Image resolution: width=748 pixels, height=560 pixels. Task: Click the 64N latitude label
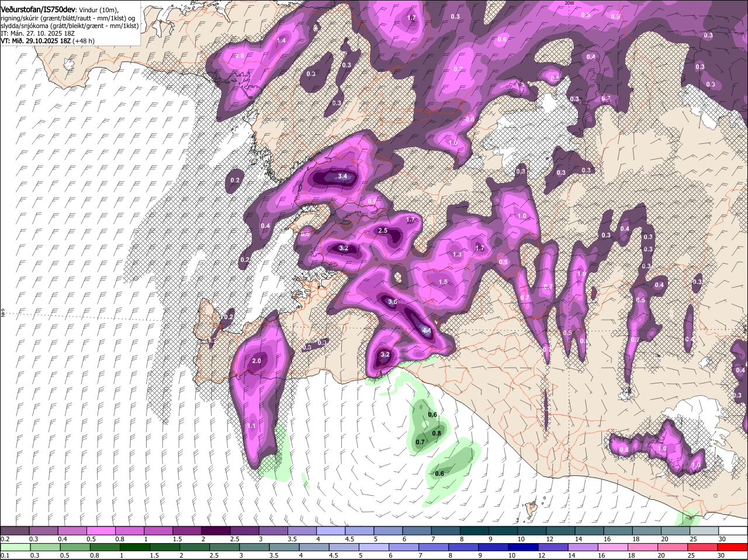2,313
